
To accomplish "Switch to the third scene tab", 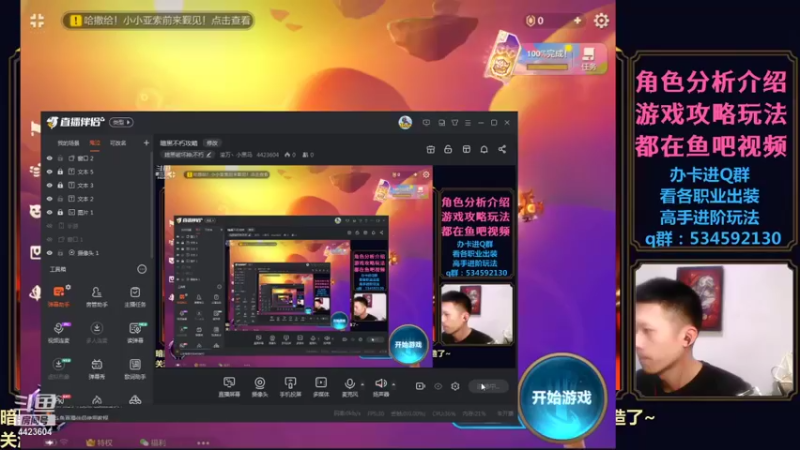I will tap(118, 143).
